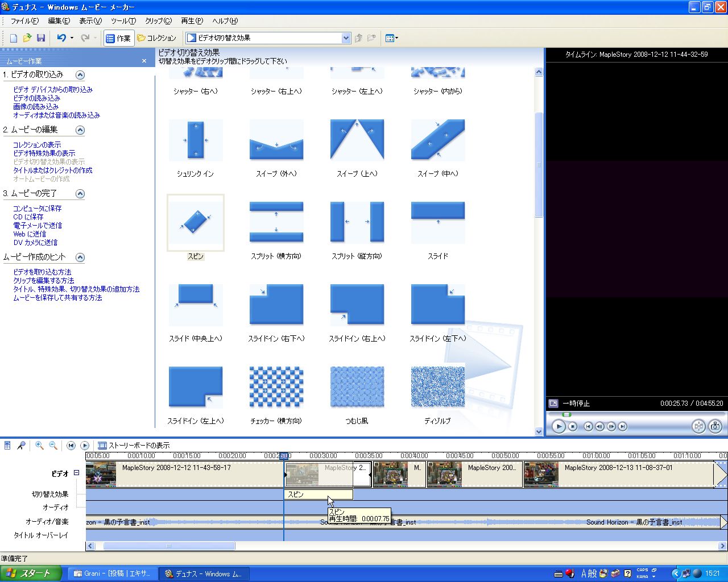Click the タイトルまたはクレジットの作成 link
This screenshot has width=728, height=582.
click(x=53, y=171)
